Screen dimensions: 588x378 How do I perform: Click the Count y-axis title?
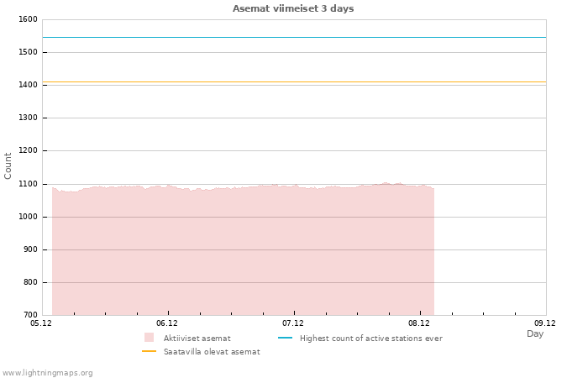pos(8,165)
